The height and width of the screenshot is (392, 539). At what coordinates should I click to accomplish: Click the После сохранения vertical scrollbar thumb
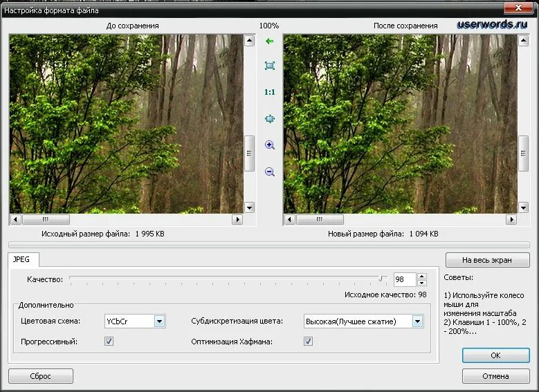523,153
